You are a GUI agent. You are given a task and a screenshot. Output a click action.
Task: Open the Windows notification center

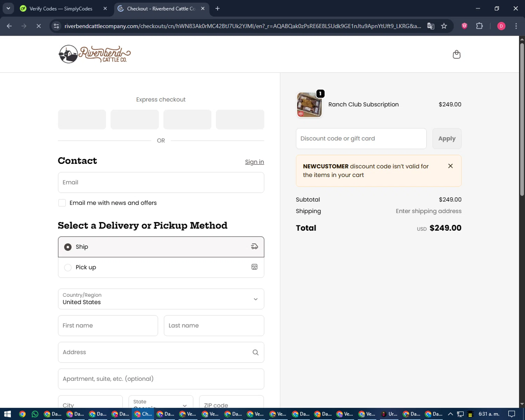point(512,414)
